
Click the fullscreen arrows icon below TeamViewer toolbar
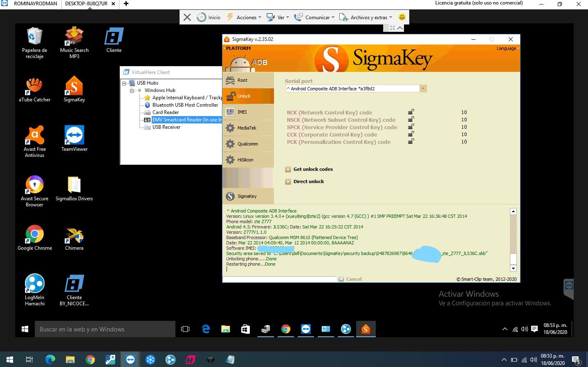click(393, 28)
